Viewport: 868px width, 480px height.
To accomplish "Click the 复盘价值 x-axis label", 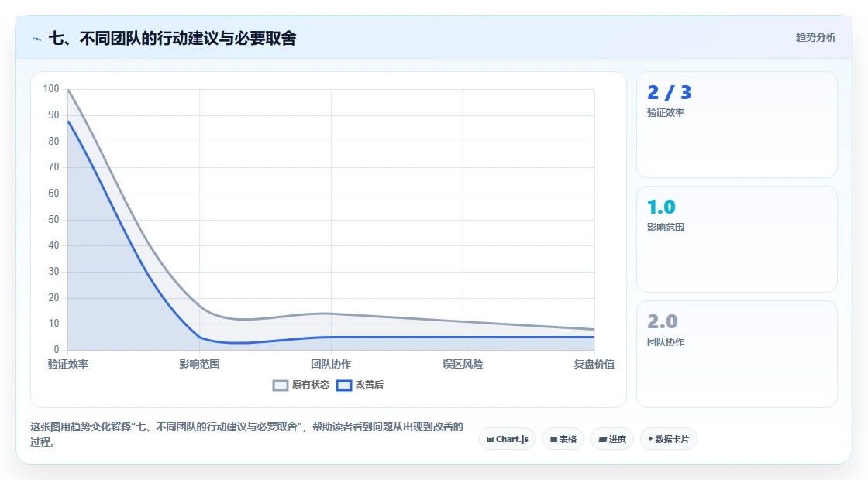I will 594,364.
